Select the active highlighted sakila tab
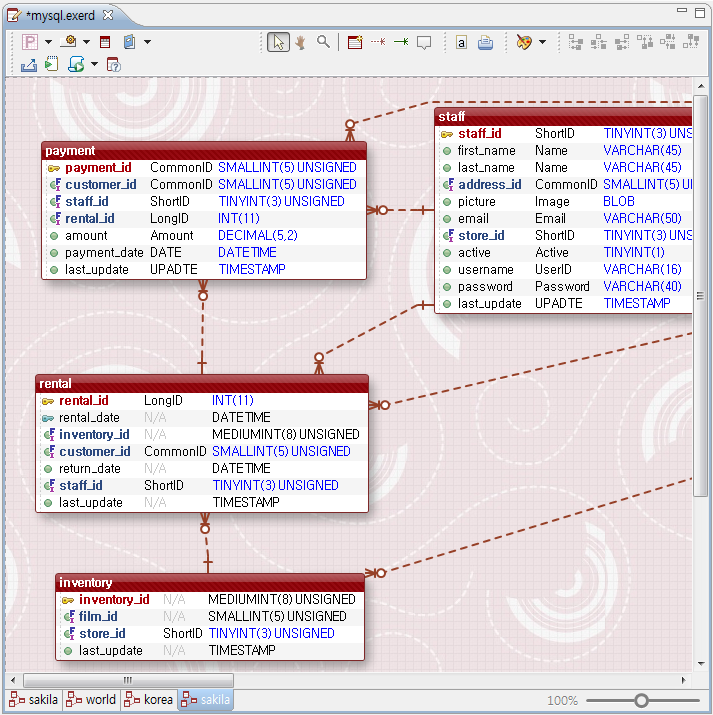Image resolution: width=713 pixels, height=715 pixels. point(206,699)
